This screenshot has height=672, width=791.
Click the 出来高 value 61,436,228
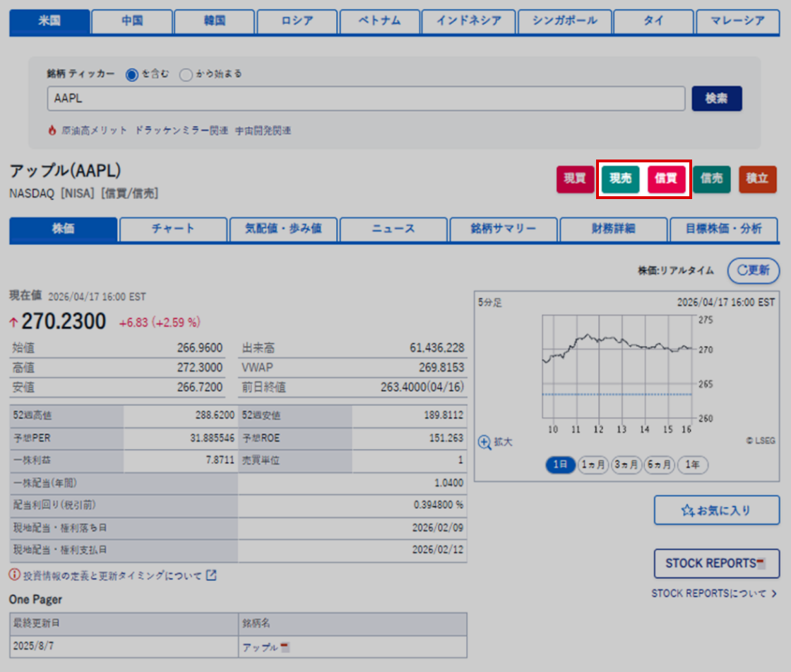click(437, 348)
